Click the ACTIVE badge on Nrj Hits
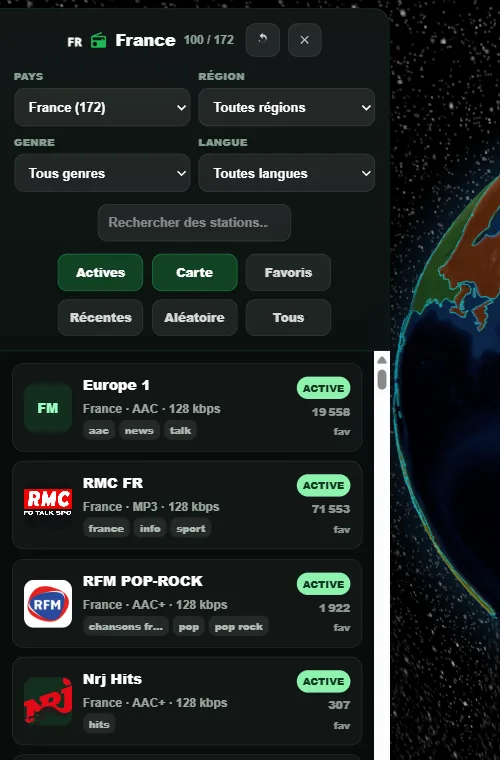The image size is (500, 760). [x=324, y=681]
